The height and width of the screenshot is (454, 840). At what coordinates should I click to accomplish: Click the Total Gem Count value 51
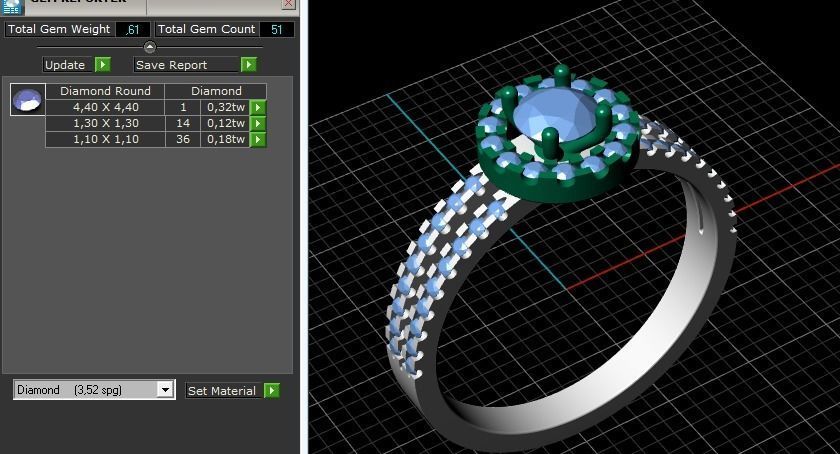pos(276,29)
